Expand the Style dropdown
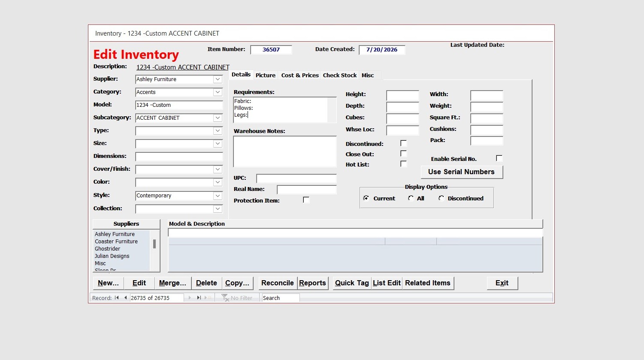This screenshot has height=360, width=644. tap(218, 196)
